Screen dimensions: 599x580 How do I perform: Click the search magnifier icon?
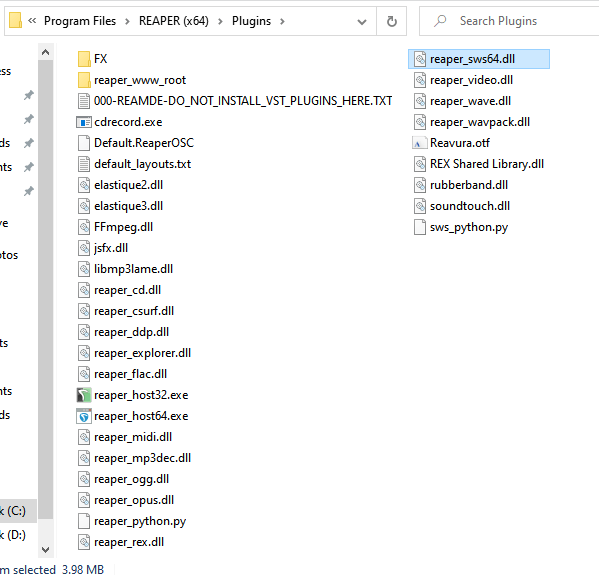pyautogui.click(x=440, y=21)
